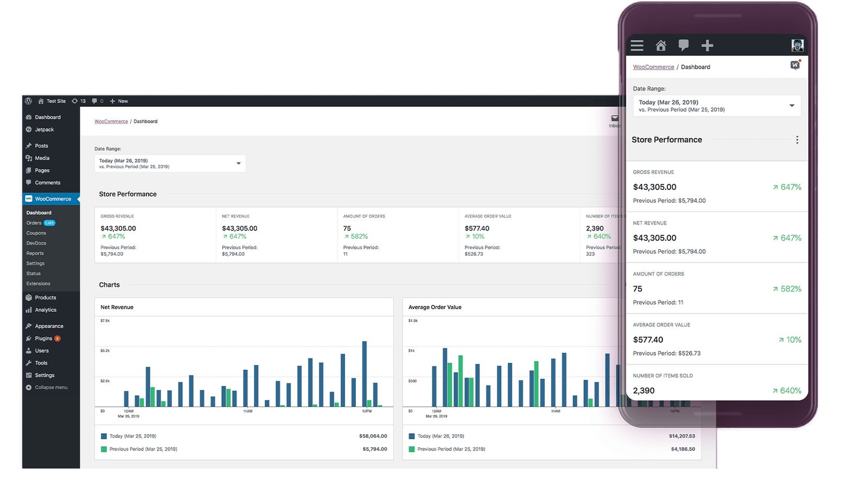
Task: Open comments bubble in admin bar
Action: tap(98, 101)
